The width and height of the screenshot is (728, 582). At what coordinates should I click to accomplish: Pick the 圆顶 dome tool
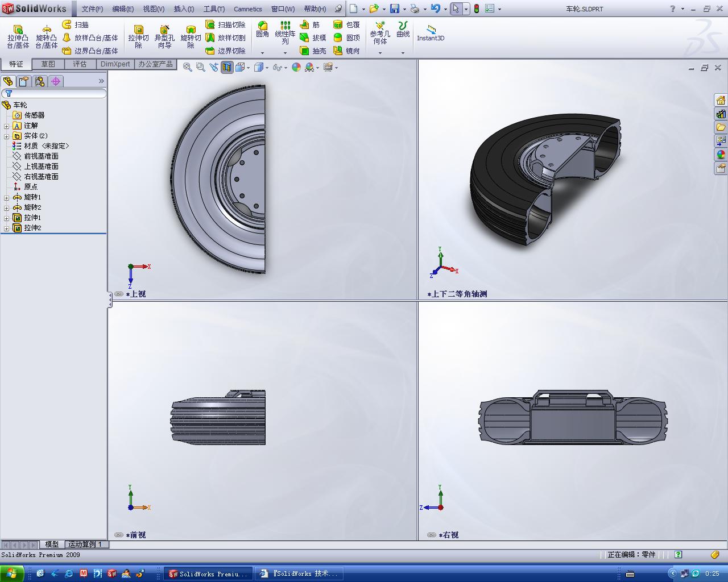click(x=346, y=38)
